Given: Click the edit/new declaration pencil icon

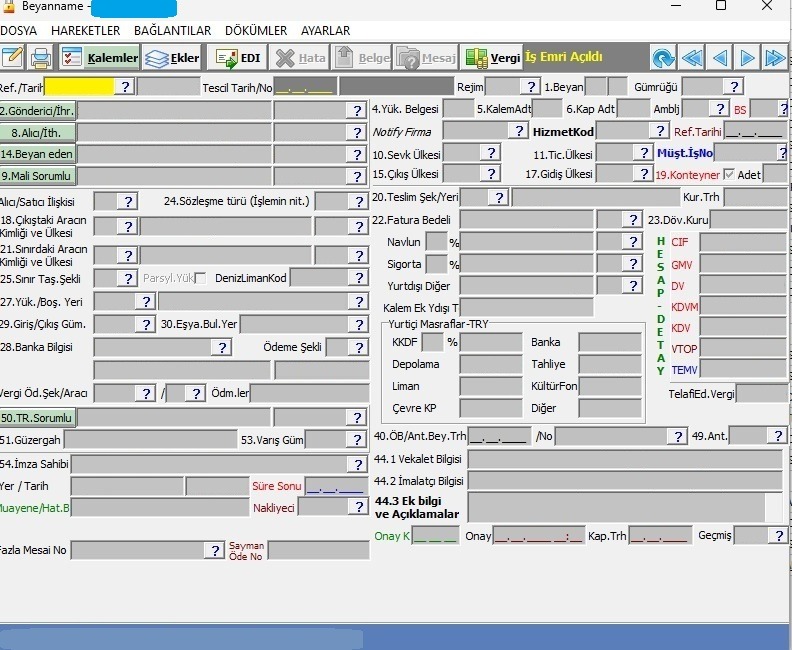Looking at the screenshot, I should (12, 58).
